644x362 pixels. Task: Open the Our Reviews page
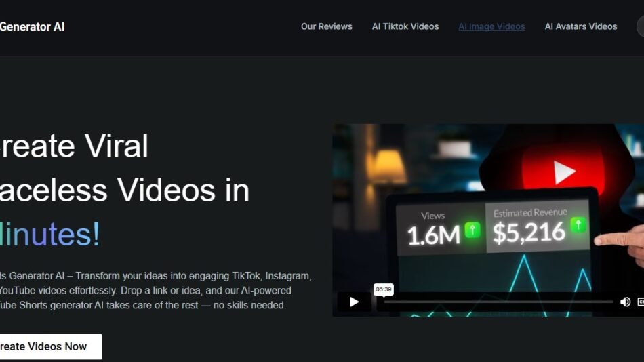pyautogui.click(x=326, y=27)
